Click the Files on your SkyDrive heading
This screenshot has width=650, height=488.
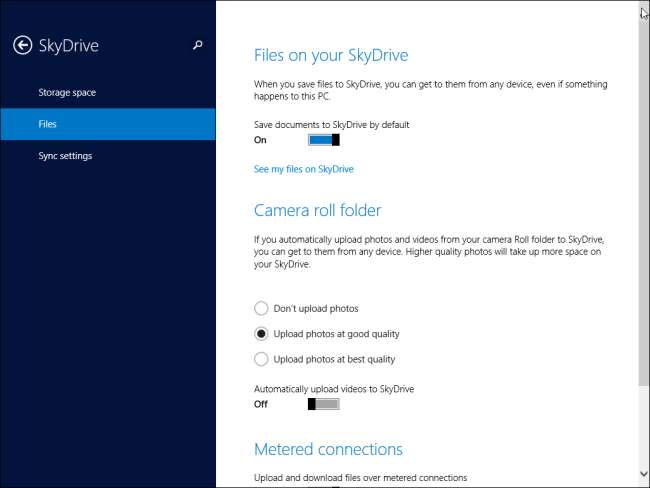tap(331, 55)
